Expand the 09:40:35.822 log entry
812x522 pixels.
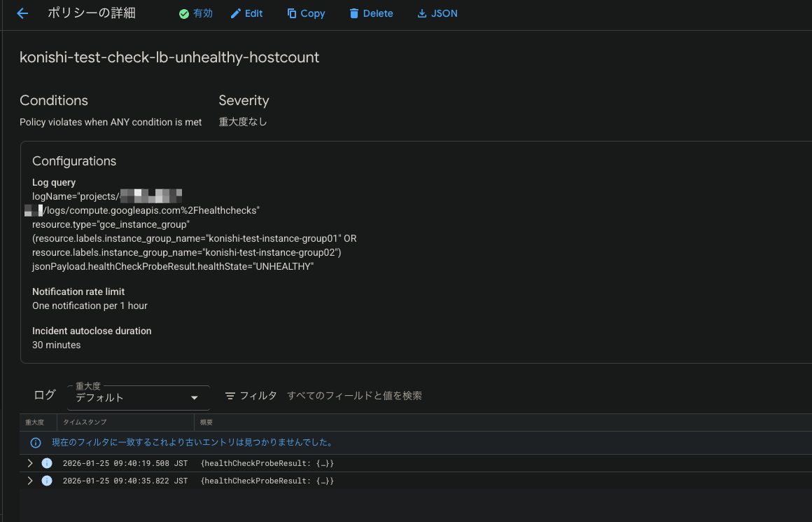tap(30, 481)
